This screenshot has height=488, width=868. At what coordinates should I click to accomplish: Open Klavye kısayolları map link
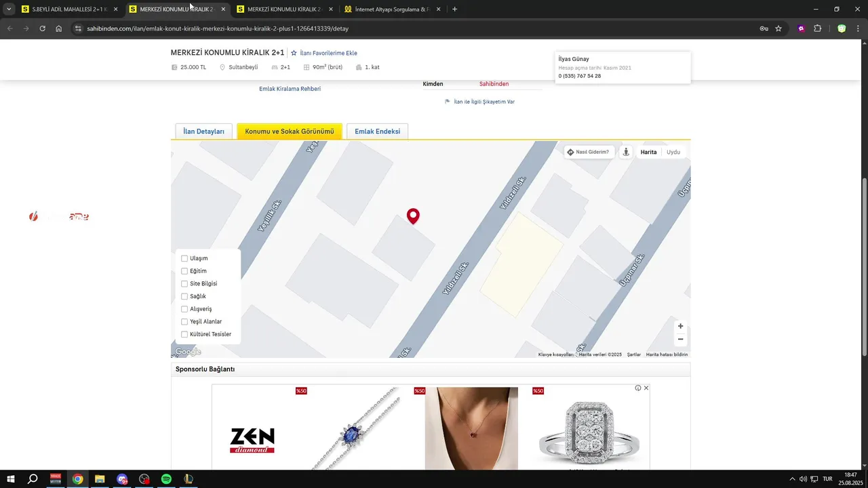[555, 354]
